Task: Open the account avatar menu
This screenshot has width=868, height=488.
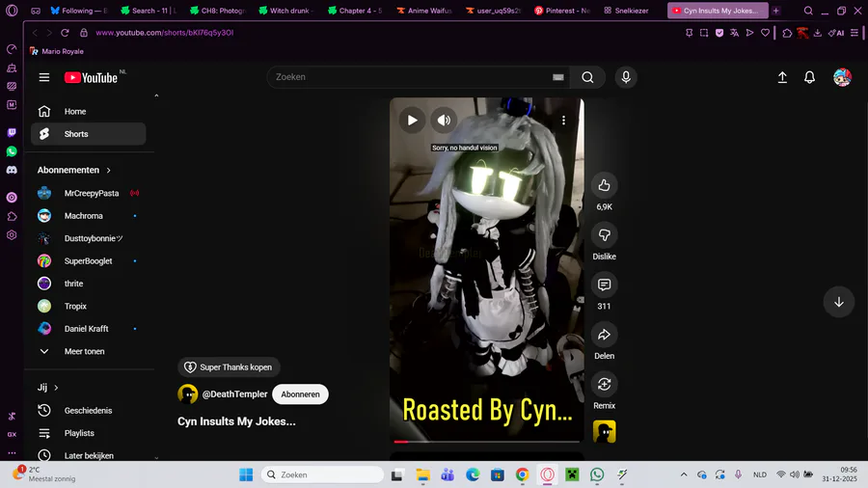Action: point(842,77)
